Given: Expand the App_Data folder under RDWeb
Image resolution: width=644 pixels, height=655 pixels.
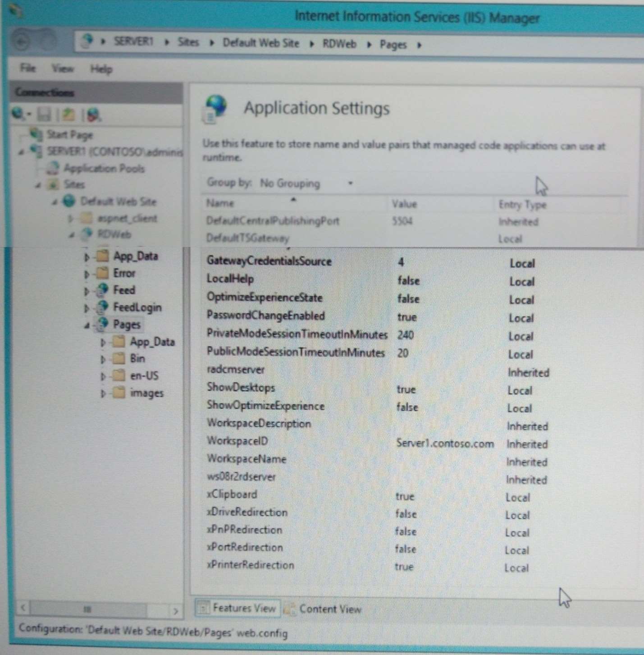Looking at the screenshot, I should point(87,257).
